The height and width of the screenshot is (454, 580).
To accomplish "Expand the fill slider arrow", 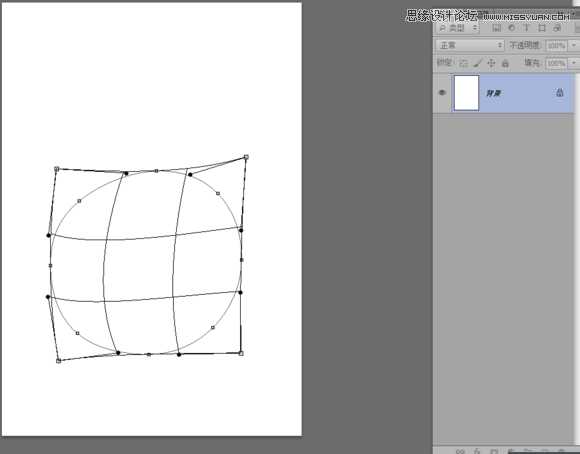I will 574,63.
